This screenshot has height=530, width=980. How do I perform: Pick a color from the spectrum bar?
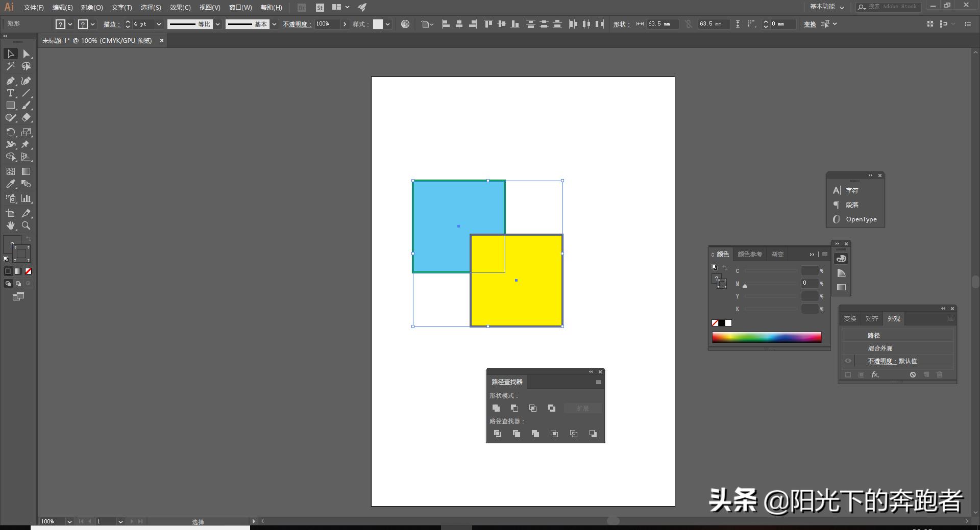[766, 337]
